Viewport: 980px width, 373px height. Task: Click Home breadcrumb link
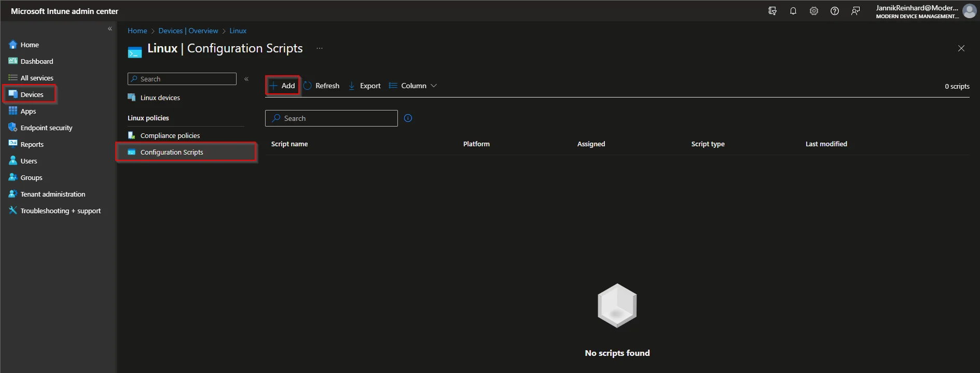coord(137,31)
